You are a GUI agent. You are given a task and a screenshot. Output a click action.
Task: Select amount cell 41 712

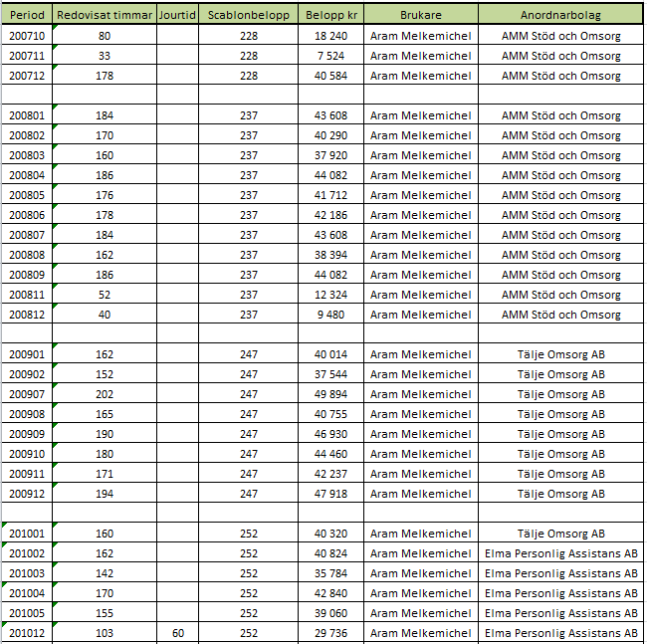(x=330, y=195)
